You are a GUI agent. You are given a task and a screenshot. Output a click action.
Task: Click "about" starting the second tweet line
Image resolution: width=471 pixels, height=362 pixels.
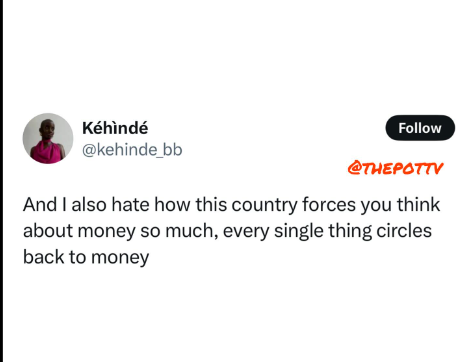[48, 231]
